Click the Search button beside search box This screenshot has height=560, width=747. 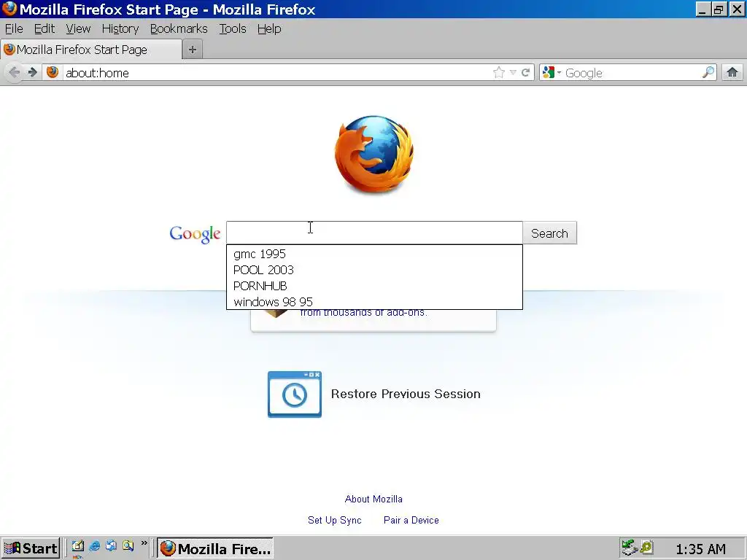550,233
